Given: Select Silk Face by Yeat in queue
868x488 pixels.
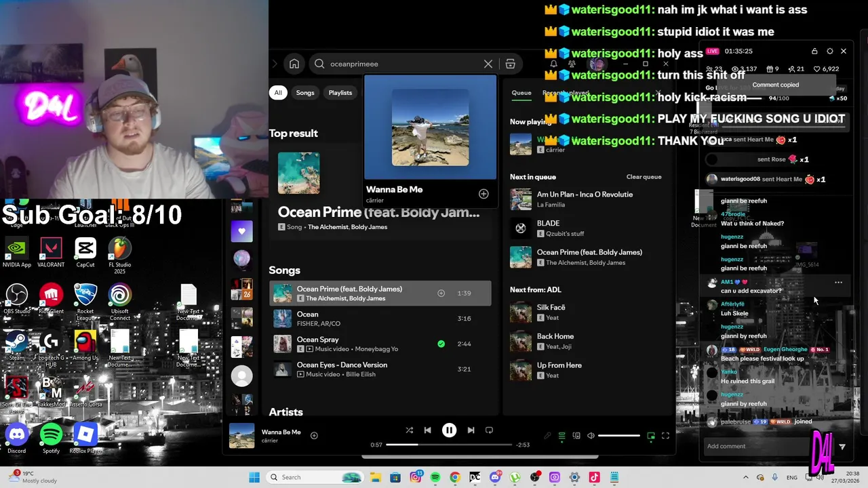Looking at the screenshot, I should pyautogui.click(x=587, y=312).
